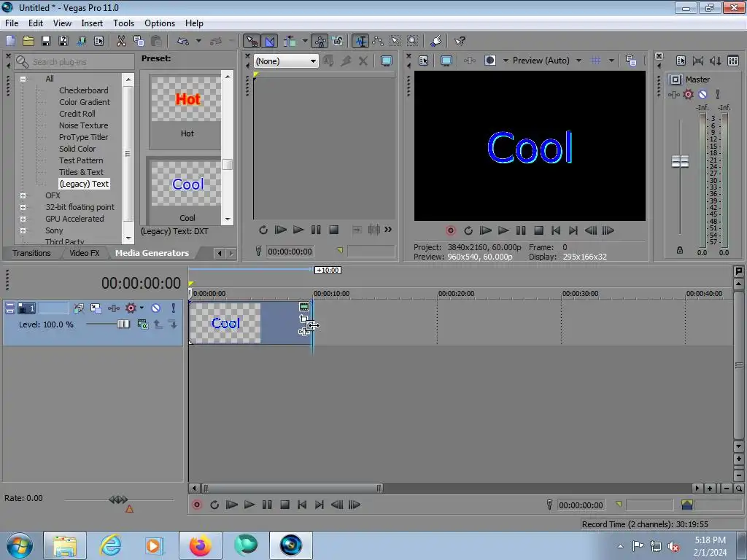
Task: Click Go to Start in the timeline transport
Action: tap(302, 505)
